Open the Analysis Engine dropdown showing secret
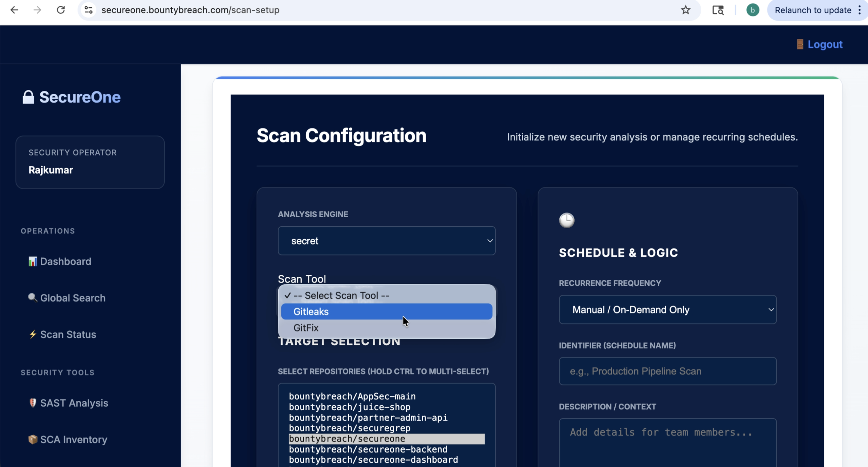This screenshot has height=467, width=868. 386,241
